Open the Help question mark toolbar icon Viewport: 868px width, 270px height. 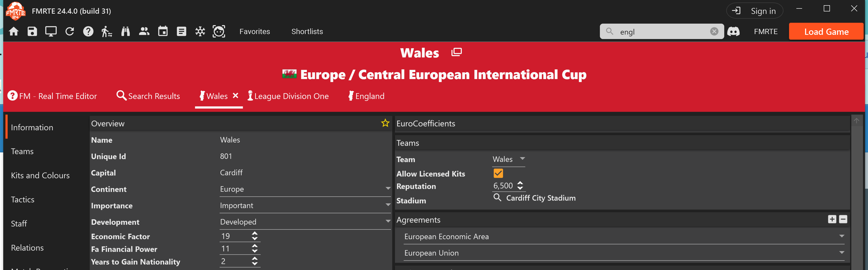click(88, 32)
